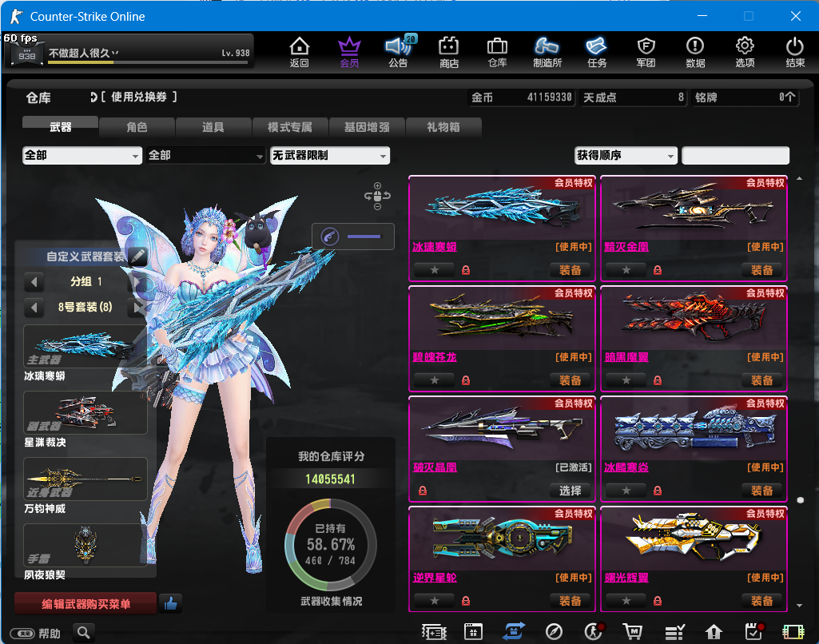Click the pencil edit icon for 自定义武器套装
Image resolution: width=819 pixels, height=644 pixels.
pyautogui.click(x=137, y=256)
